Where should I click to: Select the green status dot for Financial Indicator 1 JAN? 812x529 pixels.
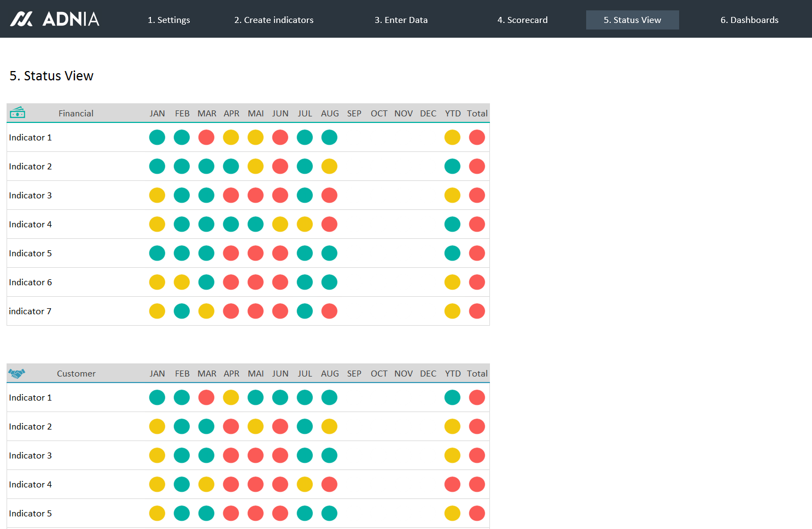click(x=157, y=137)
